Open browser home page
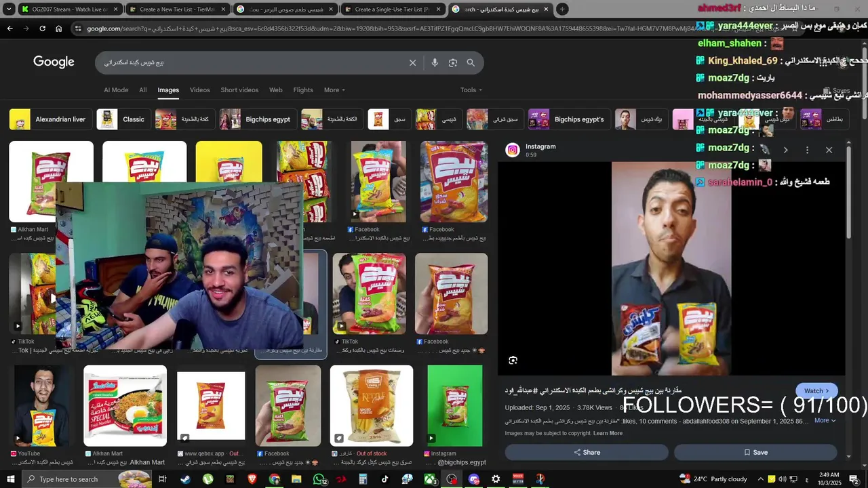Screen dimensions: 868x488 coord(58,28)
